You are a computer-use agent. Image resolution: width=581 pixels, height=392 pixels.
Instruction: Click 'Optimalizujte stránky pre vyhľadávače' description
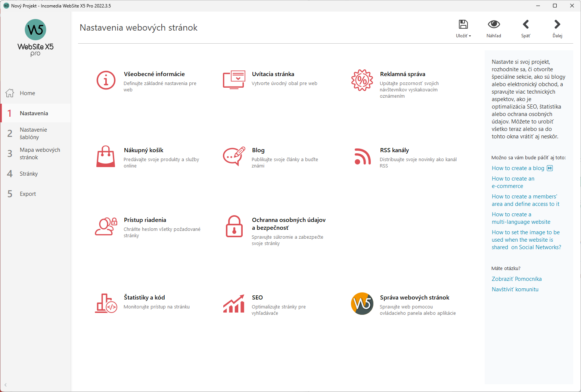point(279,310)
